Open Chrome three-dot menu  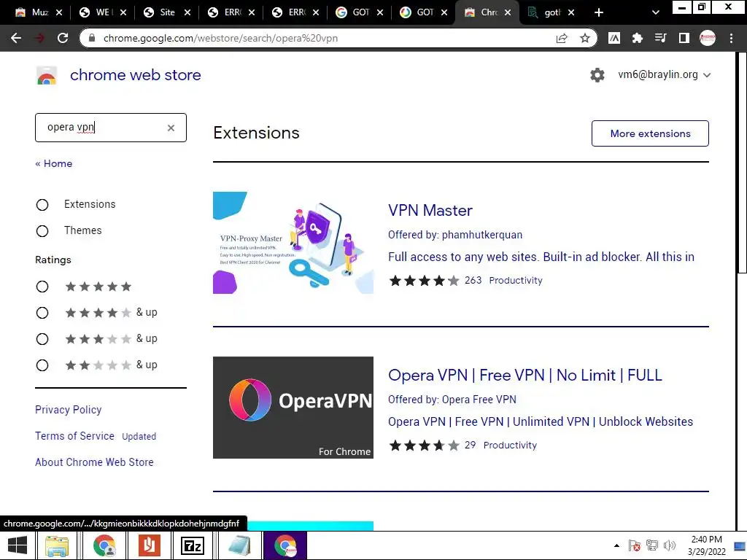(731, 38)
